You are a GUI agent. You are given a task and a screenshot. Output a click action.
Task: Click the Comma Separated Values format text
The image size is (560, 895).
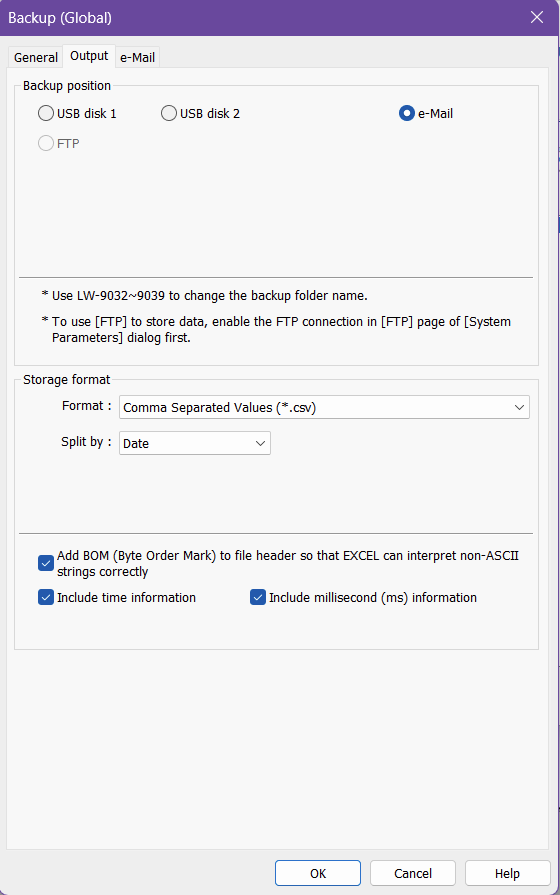[220, 408]
